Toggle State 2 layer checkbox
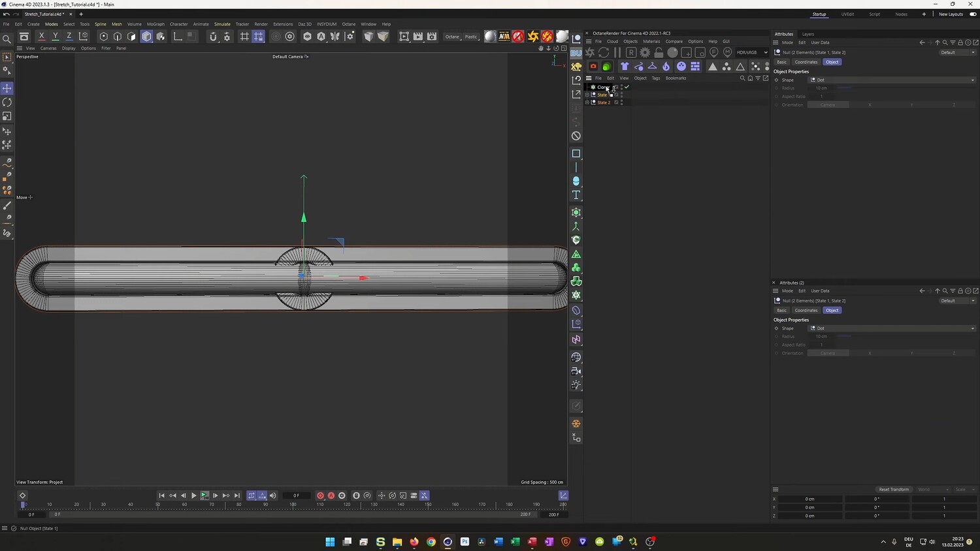The height and width of the screenshot is (551, 980). click(x=616, y=102)
